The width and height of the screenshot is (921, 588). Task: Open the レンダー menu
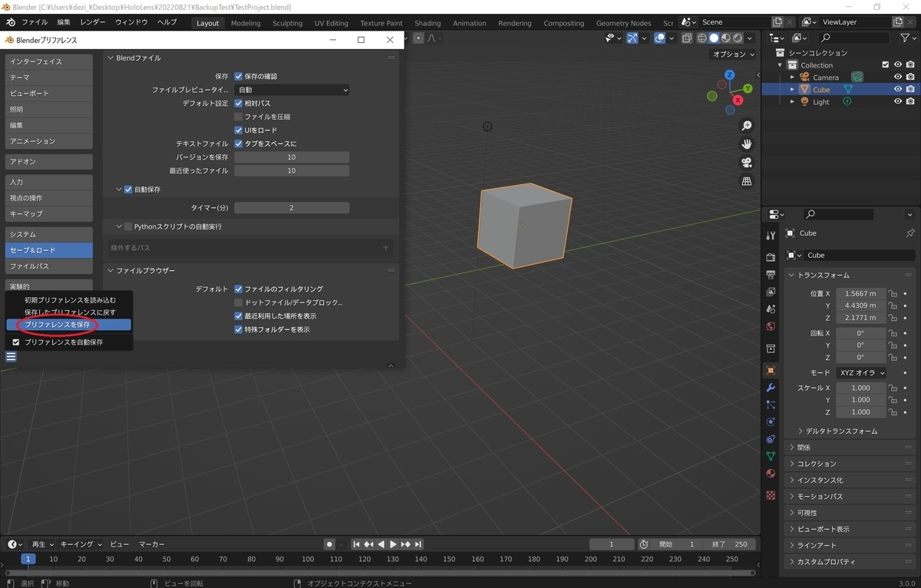point(93,22)
